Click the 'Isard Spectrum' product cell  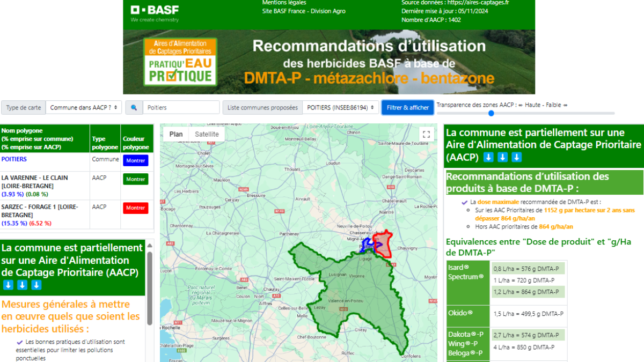467,283
